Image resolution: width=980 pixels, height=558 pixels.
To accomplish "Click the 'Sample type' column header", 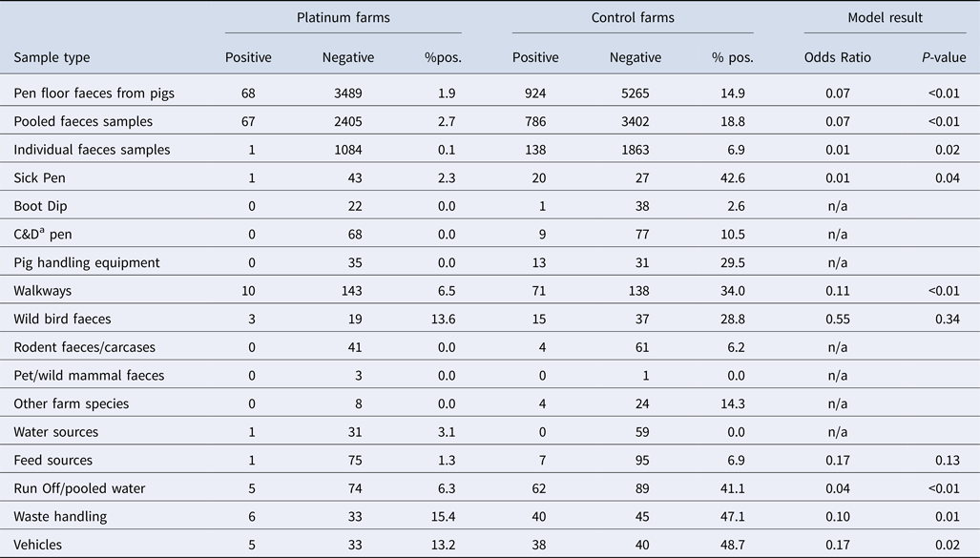I will tap(52, 57).
